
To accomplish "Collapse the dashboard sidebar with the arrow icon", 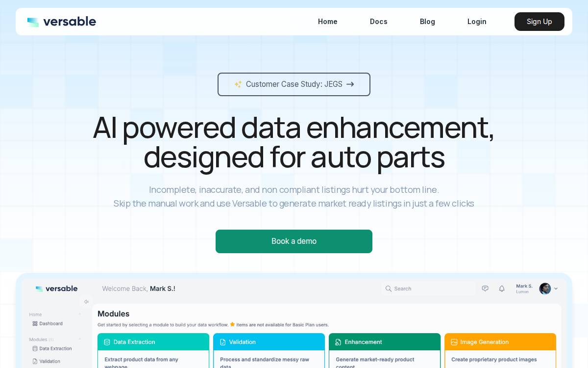I will point(86,302).
